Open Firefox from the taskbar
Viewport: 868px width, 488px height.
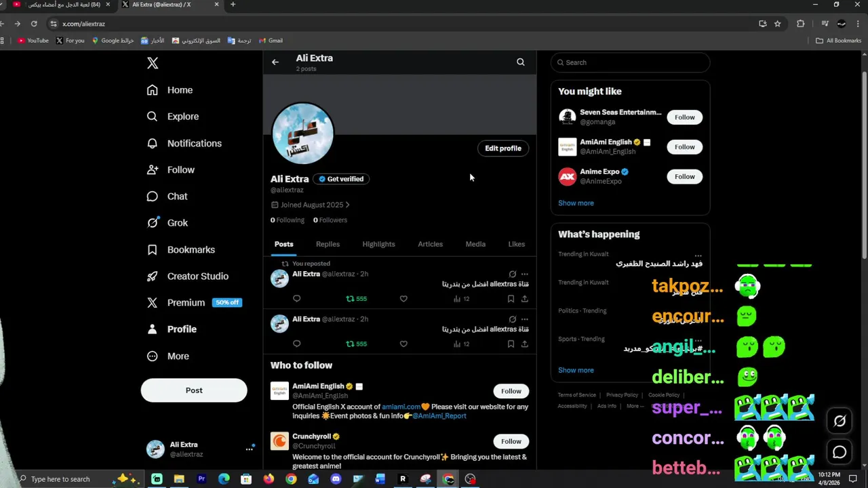(x=269, y=479)
